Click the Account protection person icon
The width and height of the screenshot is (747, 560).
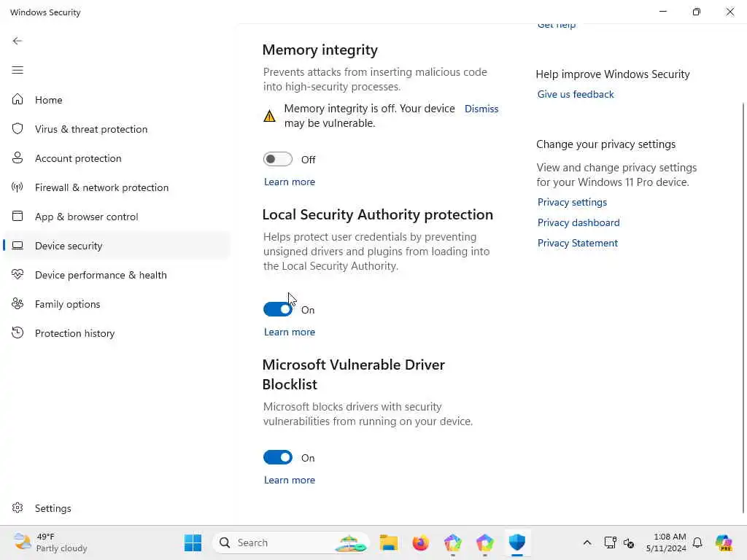(18, 158)
